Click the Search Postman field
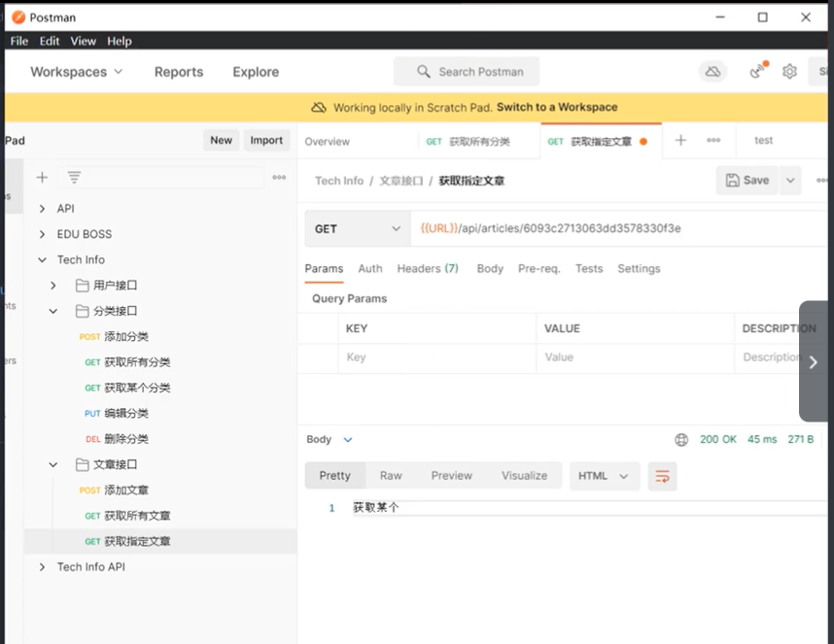The width and height of the screenshot is (834, 644). coord(467,72)
